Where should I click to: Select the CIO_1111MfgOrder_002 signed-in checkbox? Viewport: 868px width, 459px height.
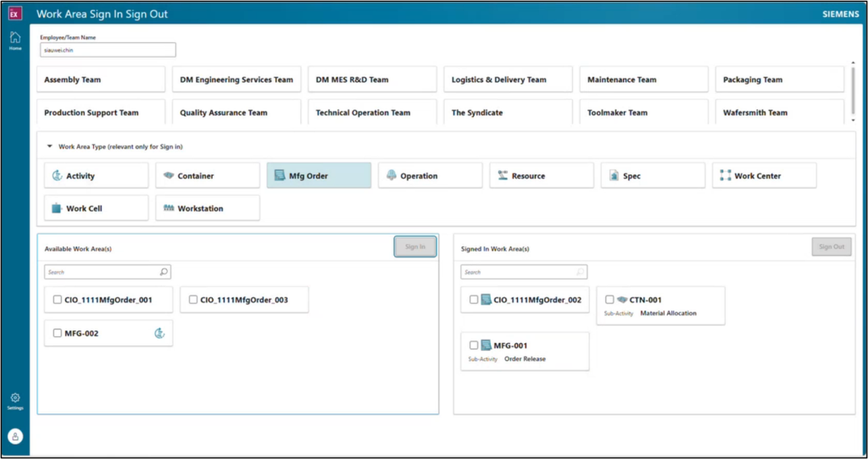(x=473, y=300)
